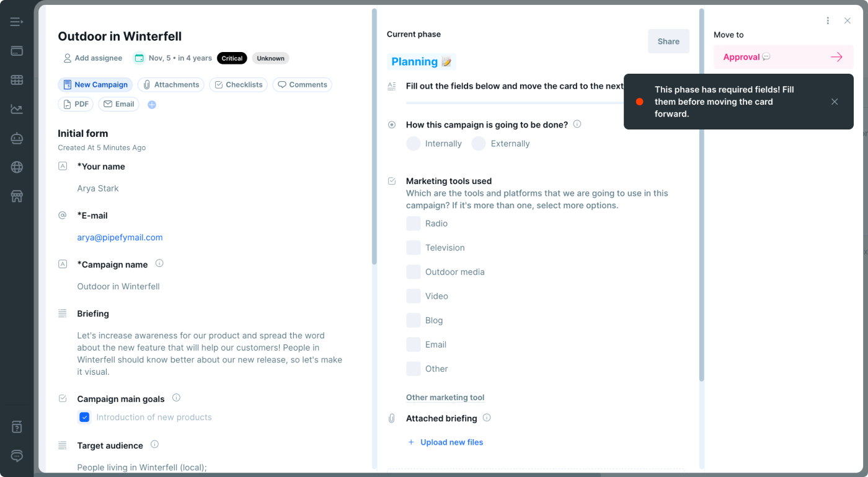The image size is (868, 477).
Task: Open the Analytics chart icon
Action: pyautogui.click(x=16, y=109)
